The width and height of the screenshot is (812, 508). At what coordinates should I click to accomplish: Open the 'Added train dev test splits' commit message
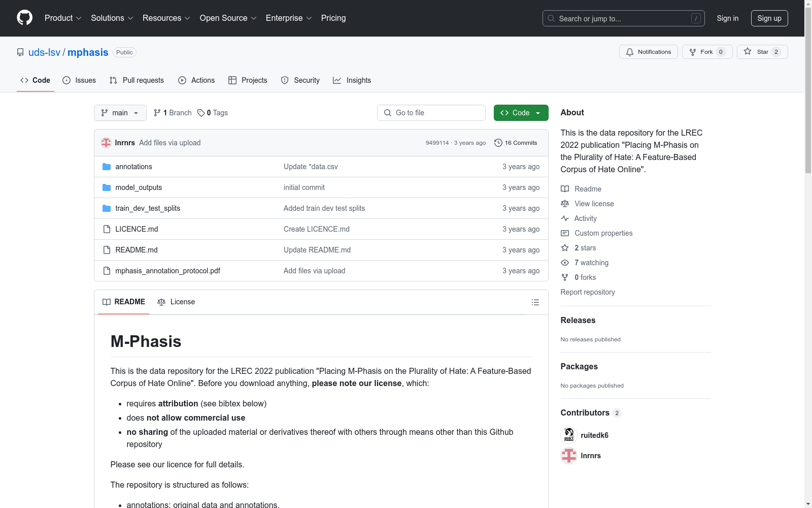point(324,208)
